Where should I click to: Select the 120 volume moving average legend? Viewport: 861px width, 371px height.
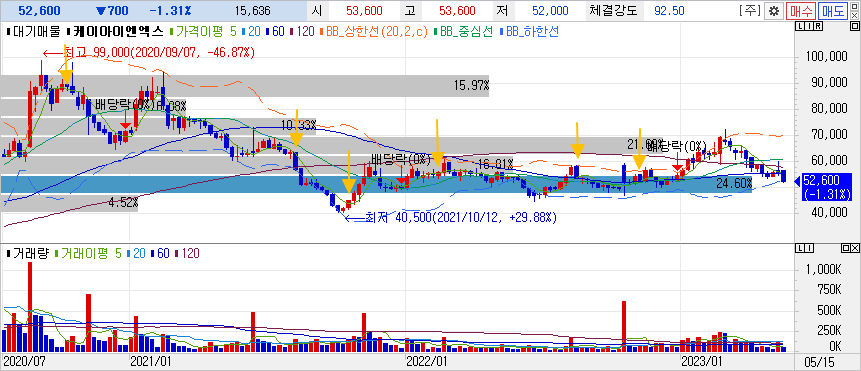point(187,254)
